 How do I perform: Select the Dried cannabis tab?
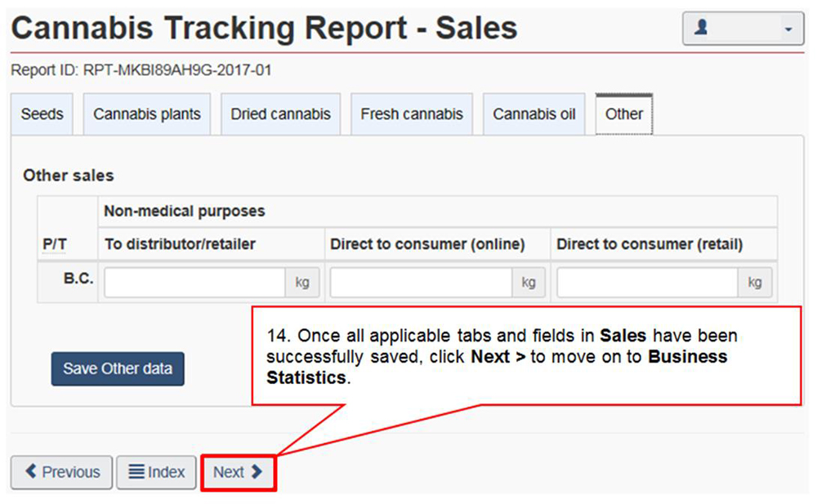click(x=280, y=114)
